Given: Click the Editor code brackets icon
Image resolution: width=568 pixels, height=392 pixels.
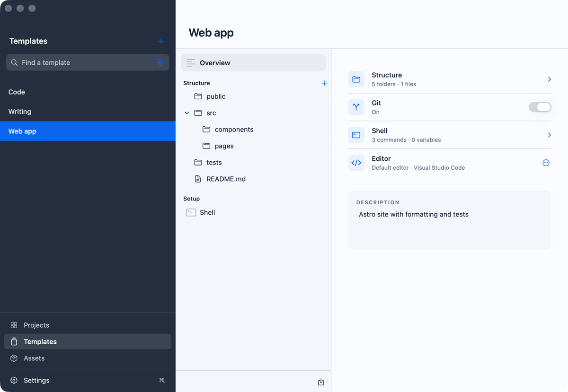Looking at the screenshot, I should (x=356, y=163).
